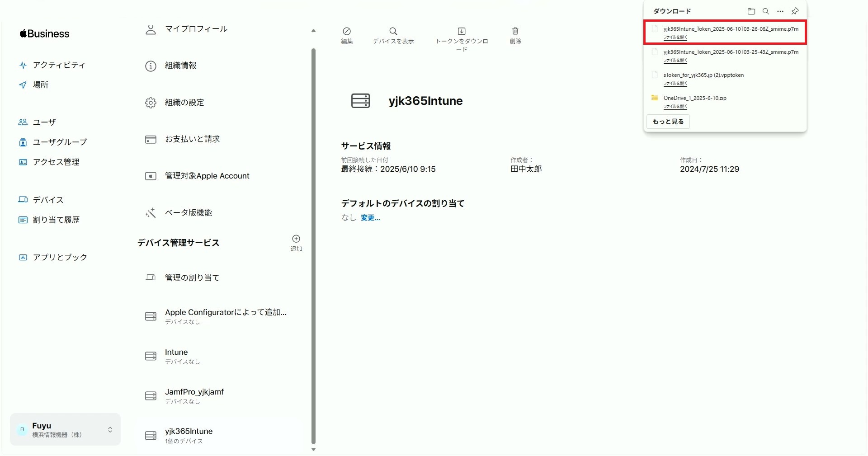
Task: Open 割り当て履歴 in sidebar
Action: (x=49, y=220)
